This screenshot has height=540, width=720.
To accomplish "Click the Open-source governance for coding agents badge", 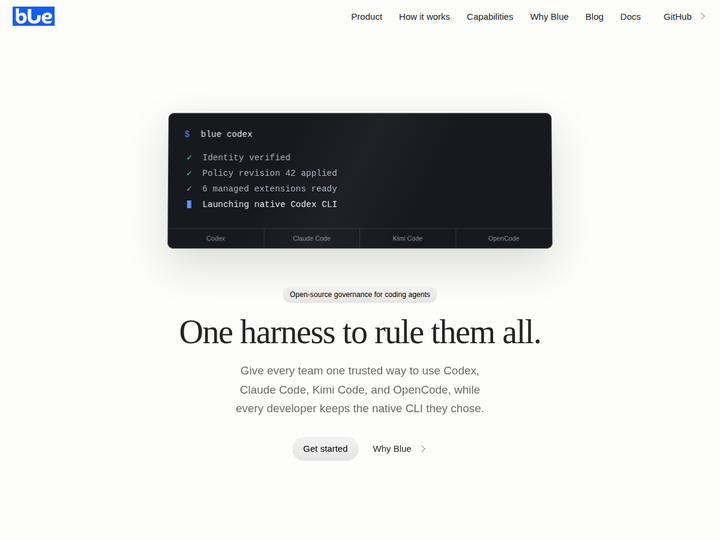I will click(x=360, y=294).
